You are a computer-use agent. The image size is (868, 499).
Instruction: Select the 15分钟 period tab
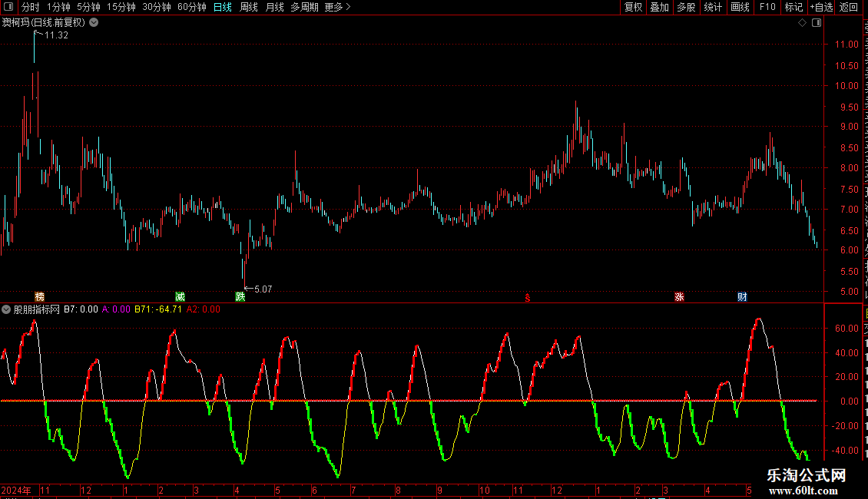click(121, 7)
